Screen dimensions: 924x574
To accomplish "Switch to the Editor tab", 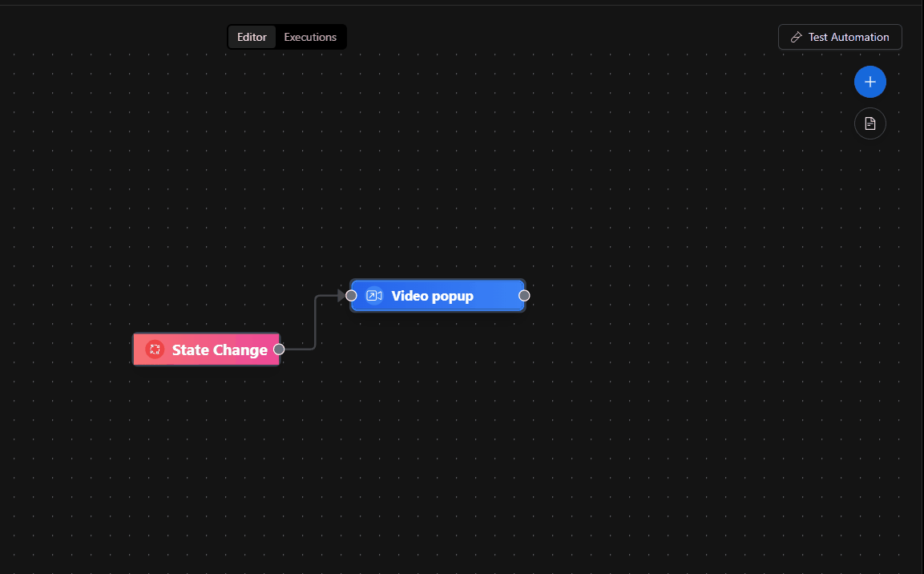I will tap(252, 37).
